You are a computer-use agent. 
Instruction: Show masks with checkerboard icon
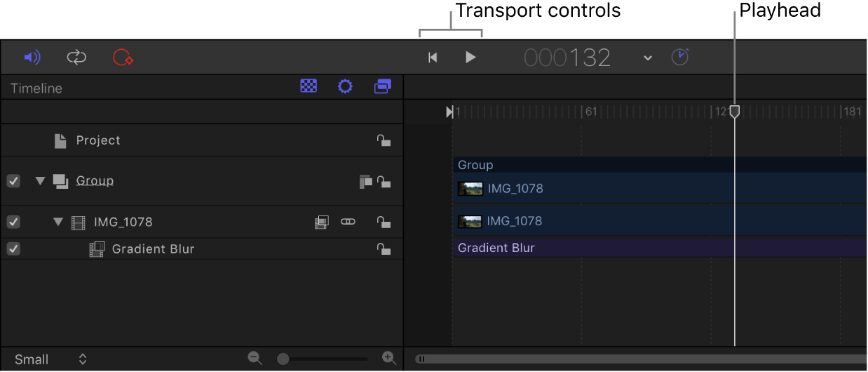pos(308,86)
